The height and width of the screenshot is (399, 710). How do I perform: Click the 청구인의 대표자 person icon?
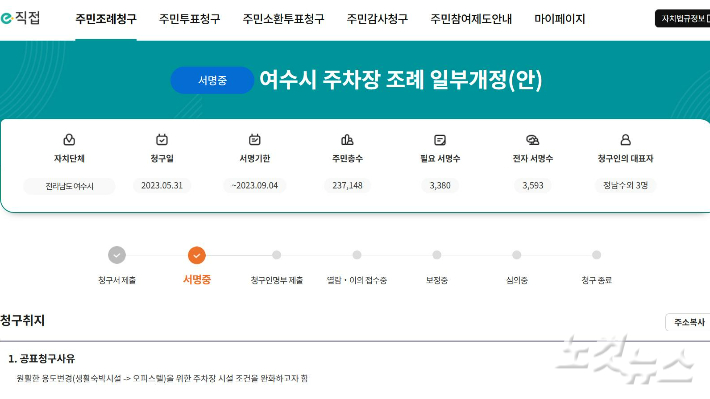625,139
